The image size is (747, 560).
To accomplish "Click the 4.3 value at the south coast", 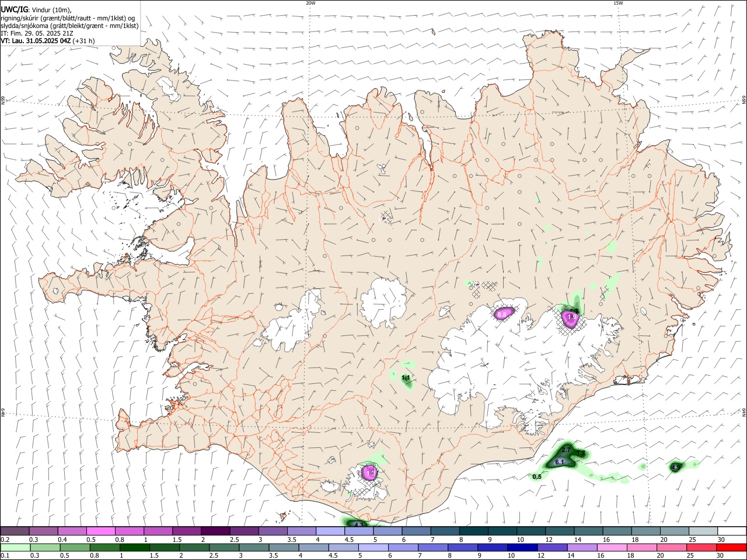I will click(359, 524).
